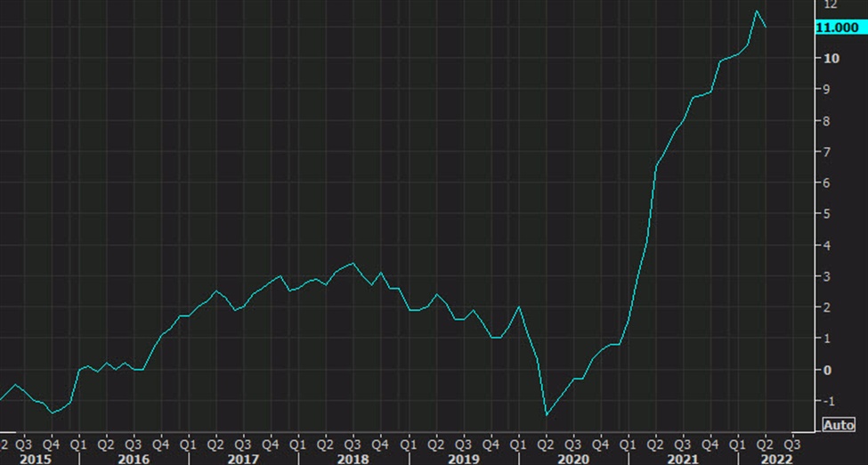The height and width of the screenshot is (465, 868).
Task: Select the 11.000 current value label
Action: [x=841, y=27]
